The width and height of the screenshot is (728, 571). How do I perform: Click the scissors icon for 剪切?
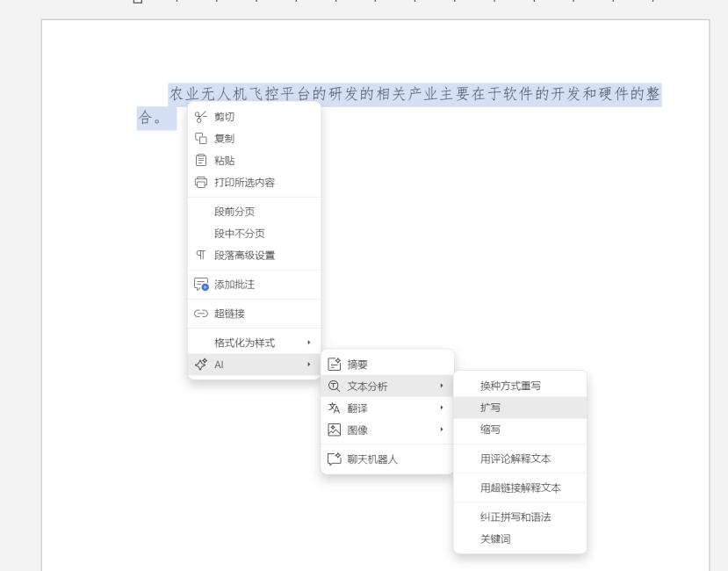200,117
